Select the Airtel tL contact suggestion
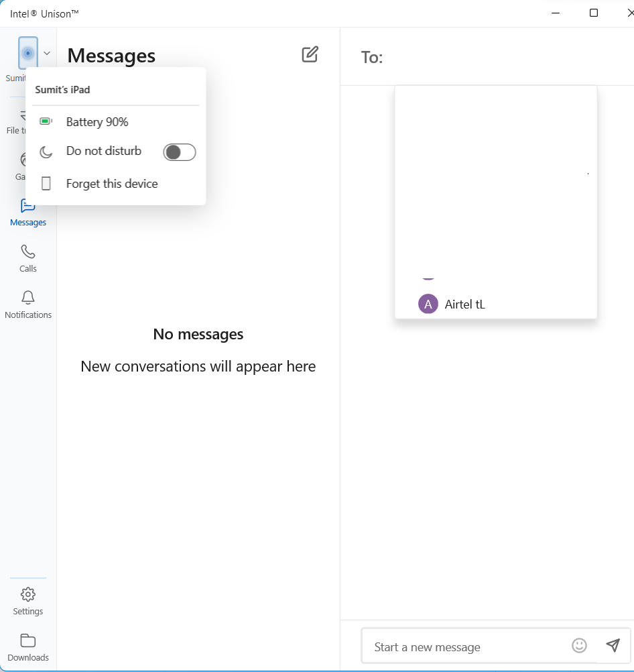Image resolution: width=634 pixels, height=672 pixels. pos(496,304)
